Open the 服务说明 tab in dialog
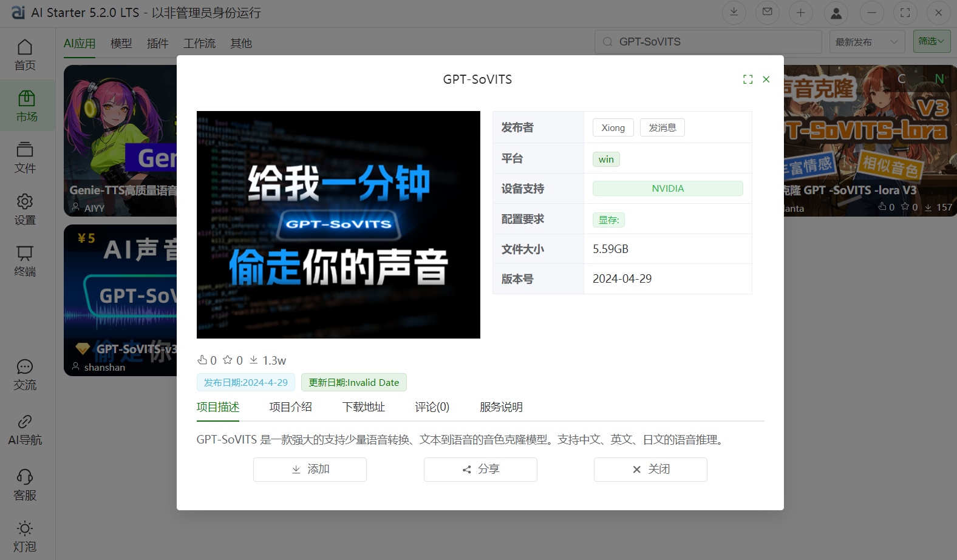This screenshot has height=560, width=957. (502, 407)
